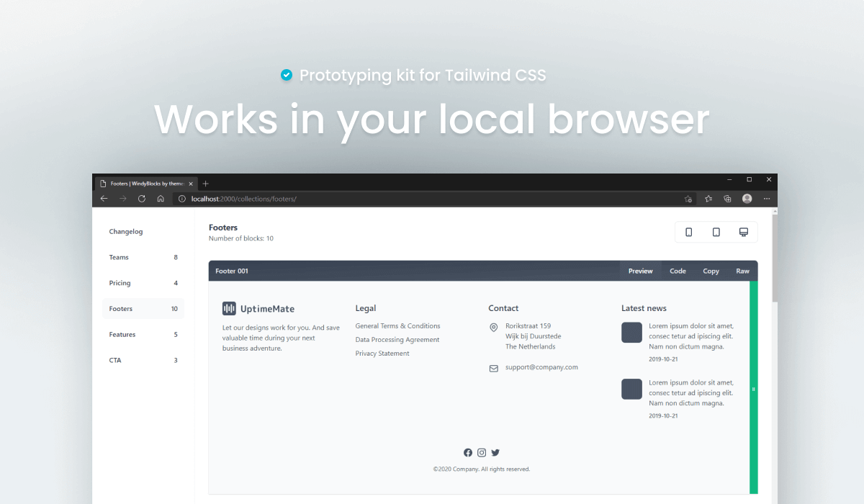
Task: Switch to the Code tab for Footer 001
Action: click(677, 271)
